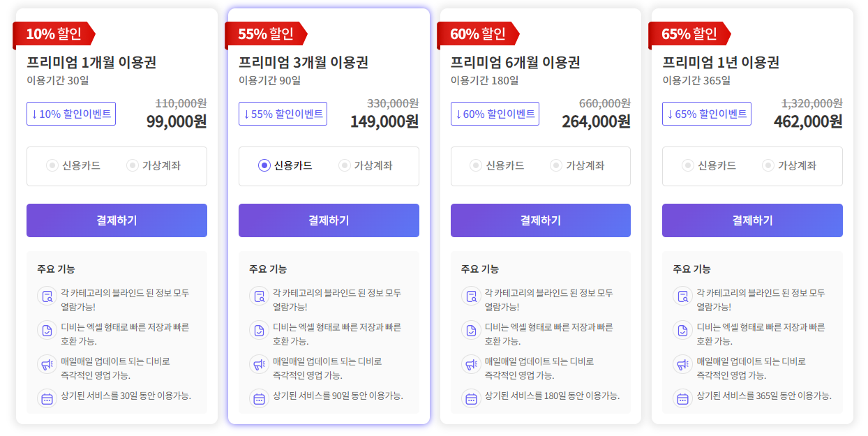868x436 pixels.
Task: Select 가상계좌 for the 1개월 이용권
Action: (x=133, y=165)
